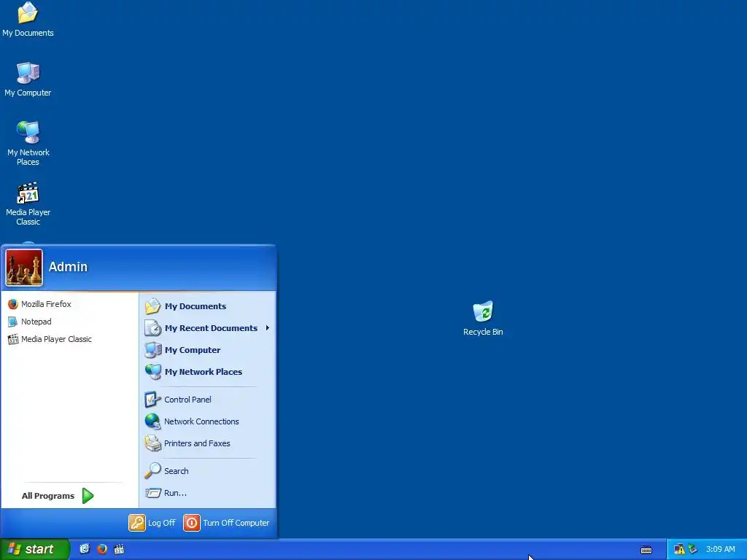Screen dimensions: 747x560
Task: Open My Documents in Start menu right pane
Action: pyautogui.click(x=185, y=306)
